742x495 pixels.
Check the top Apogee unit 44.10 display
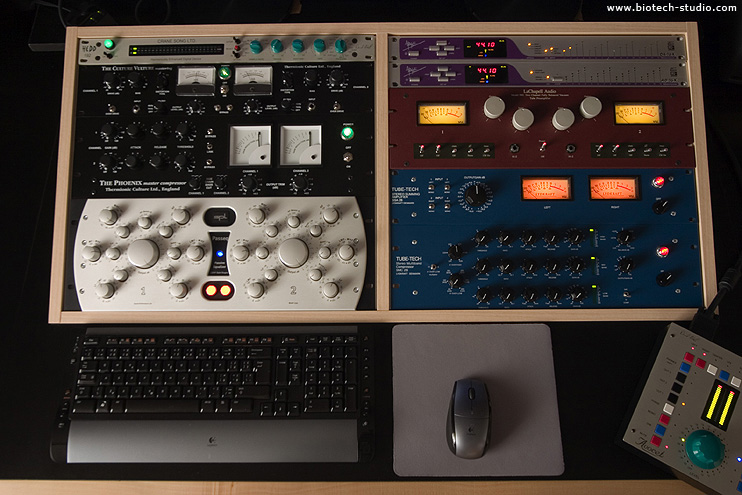(485, 47)
